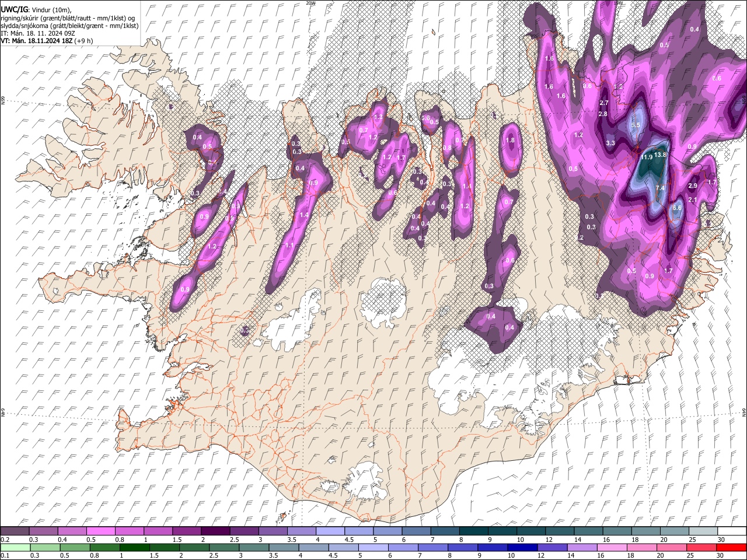The image size is (747, 560).
Task: Select the 16–18 pale pink swatch, lower legend
Action: coord(612,547)
